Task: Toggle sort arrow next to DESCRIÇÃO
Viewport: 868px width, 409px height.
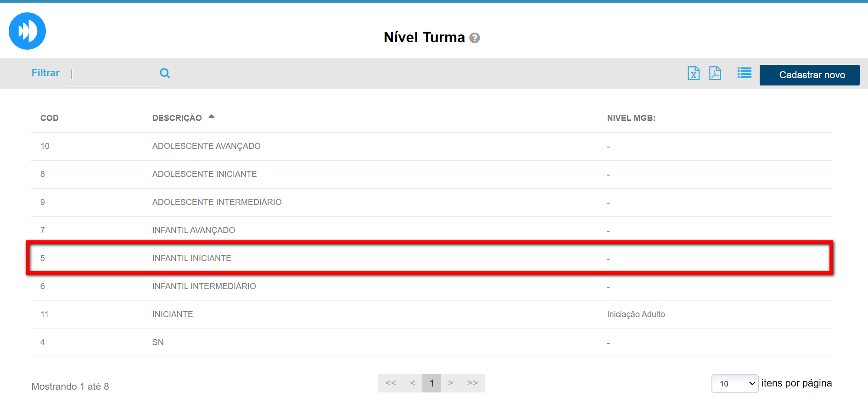Action: tap(212, 117)
